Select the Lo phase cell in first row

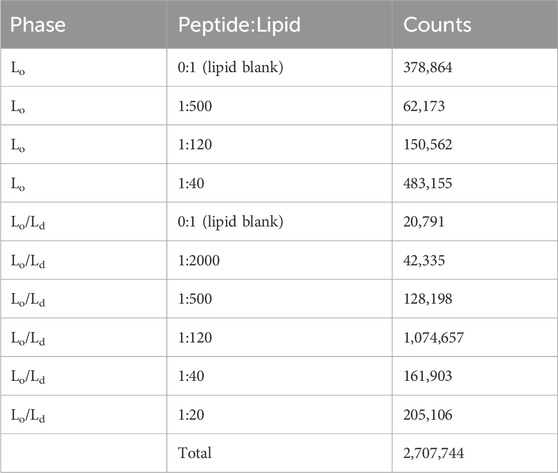point(84,67)
